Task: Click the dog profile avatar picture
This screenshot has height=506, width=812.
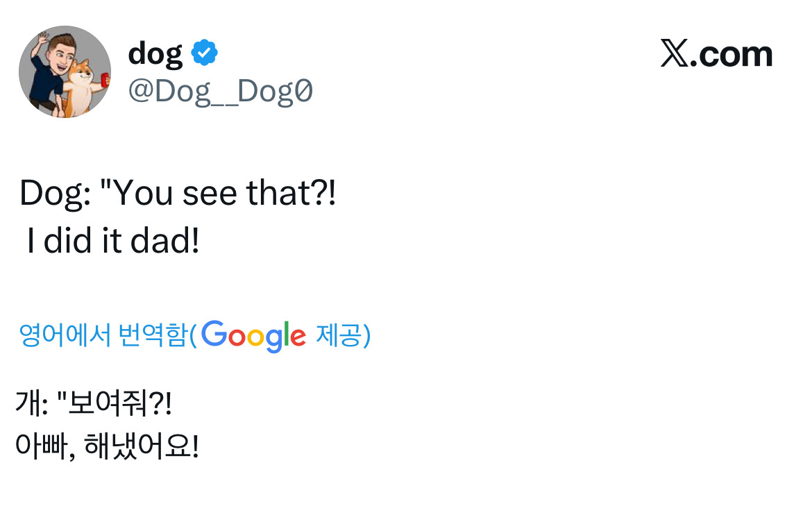Action: pos(65,71)
